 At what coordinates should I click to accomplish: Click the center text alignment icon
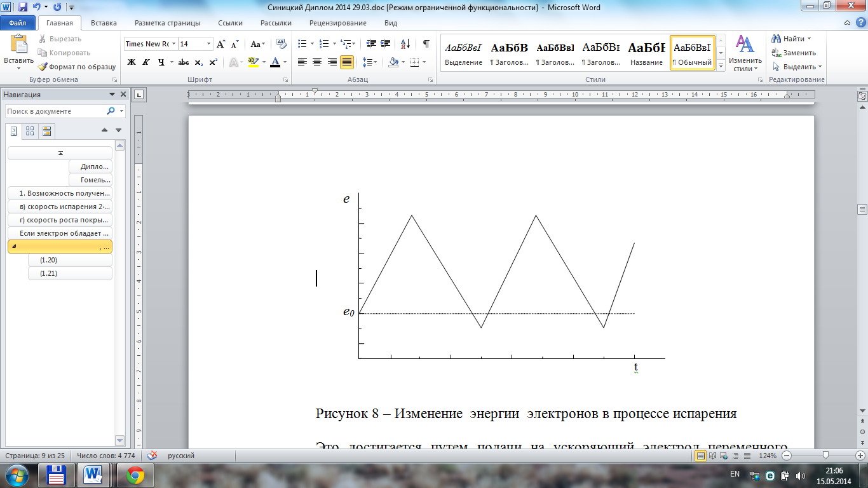(x=316, y=62)
